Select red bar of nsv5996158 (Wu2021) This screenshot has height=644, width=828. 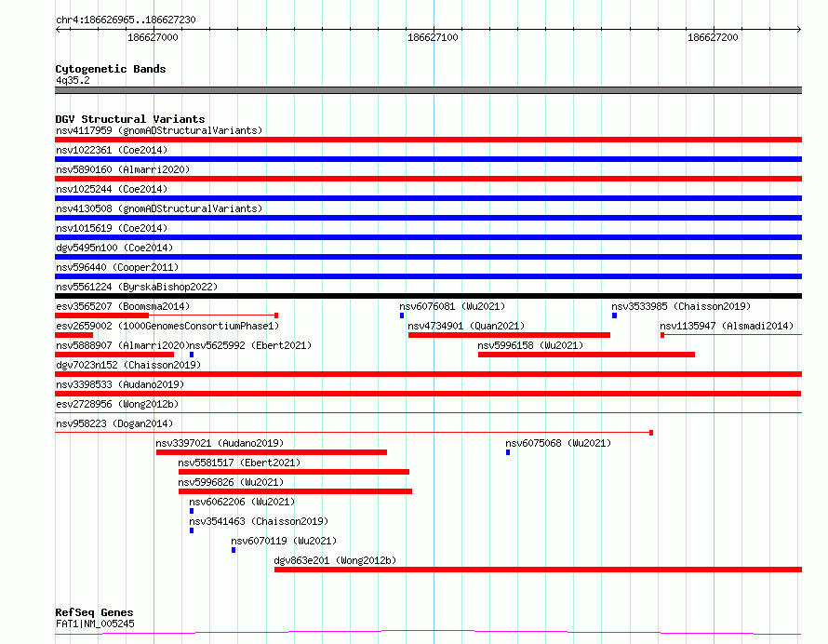pos(586,355)
